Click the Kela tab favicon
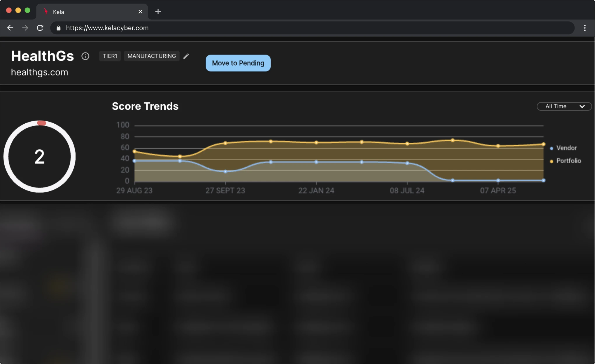This screenshot has width=595, height=364. (x=45, y=12)
